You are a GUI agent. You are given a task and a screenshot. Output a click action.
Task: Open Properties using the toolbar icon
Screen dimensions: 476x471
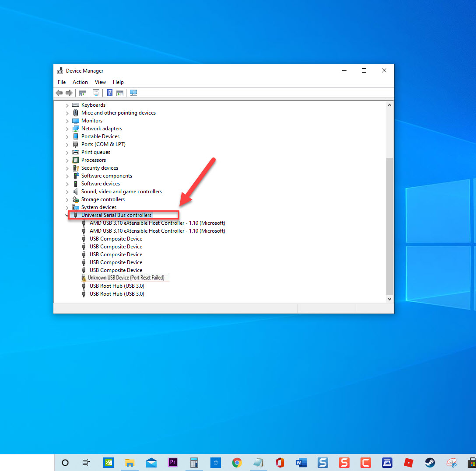[96, 93]
